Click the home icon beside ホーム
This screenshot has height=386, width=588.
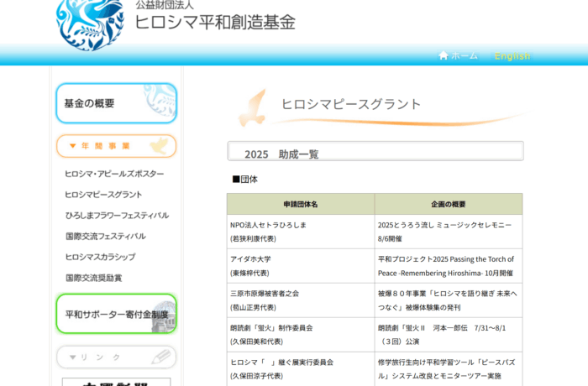[x=444, y=55]
